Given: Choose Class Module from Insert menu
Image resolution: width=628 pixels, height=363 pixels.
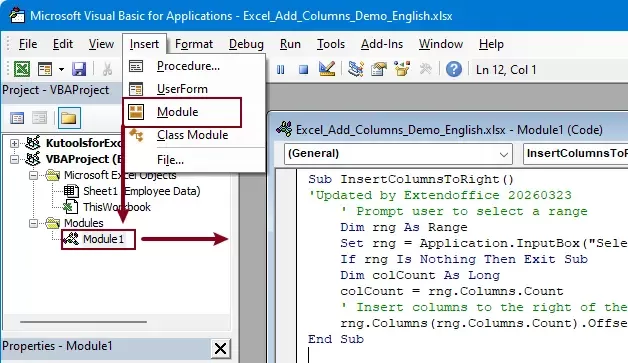Looking at the screenshot, I should [x=194, y=135].
